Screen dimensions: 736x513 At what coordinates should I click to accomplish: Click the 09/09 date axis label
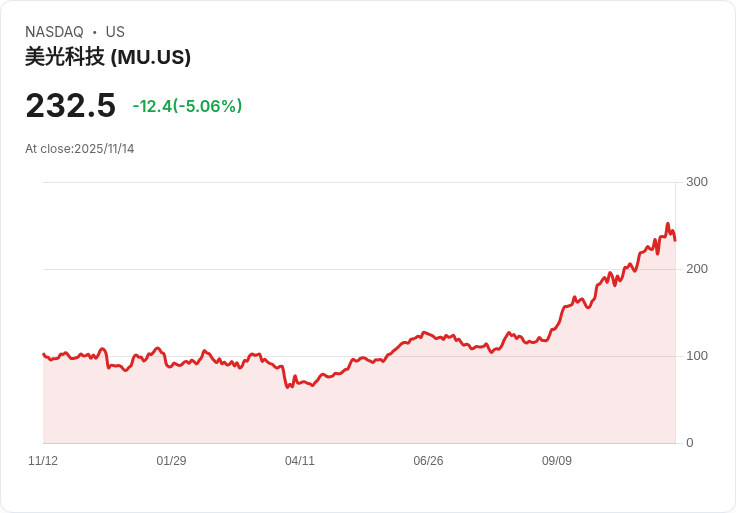557,460
